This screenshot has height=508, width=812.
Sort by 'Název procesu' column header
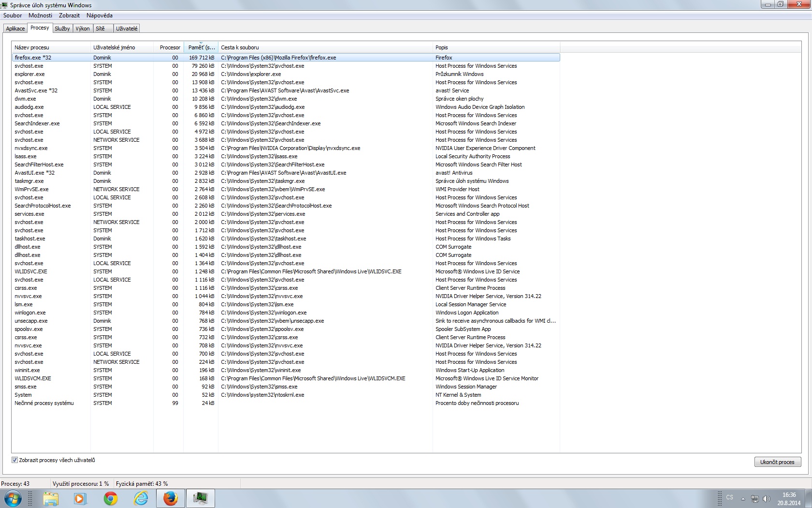click(x=51, y=47)
